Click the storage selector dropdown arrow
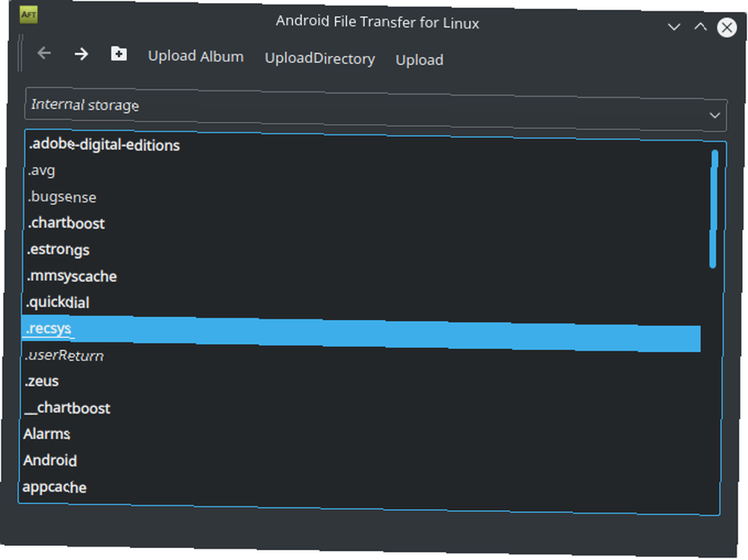The width and height of the screenshot is (748, 560). (714, 115)
